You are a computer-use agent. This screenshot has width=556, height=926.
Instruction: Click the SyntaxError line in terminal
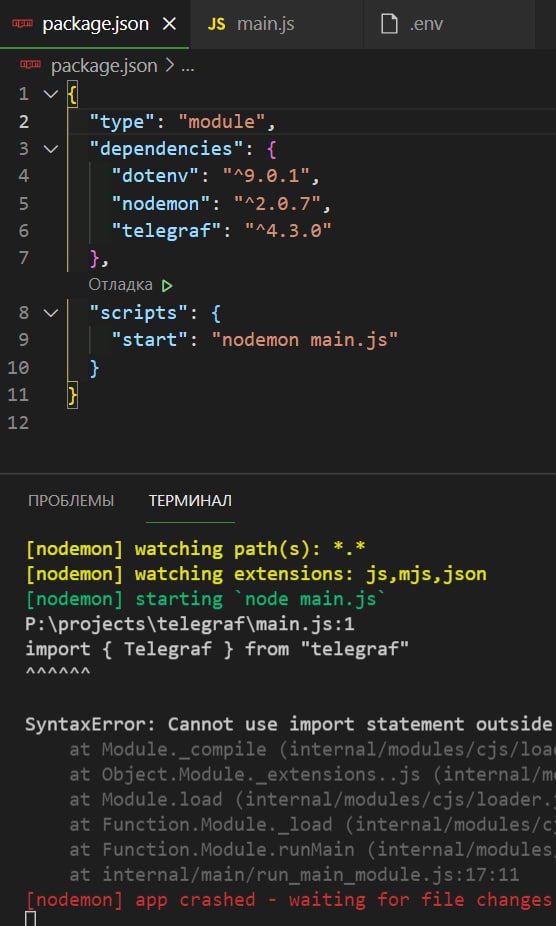[290, 725]
